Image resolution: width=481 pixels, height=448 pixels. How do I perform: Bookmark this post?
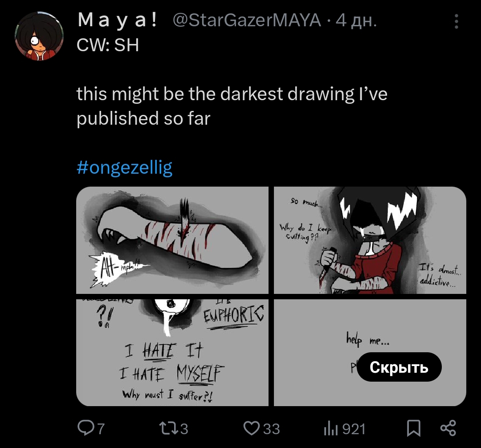click(413, 428)
